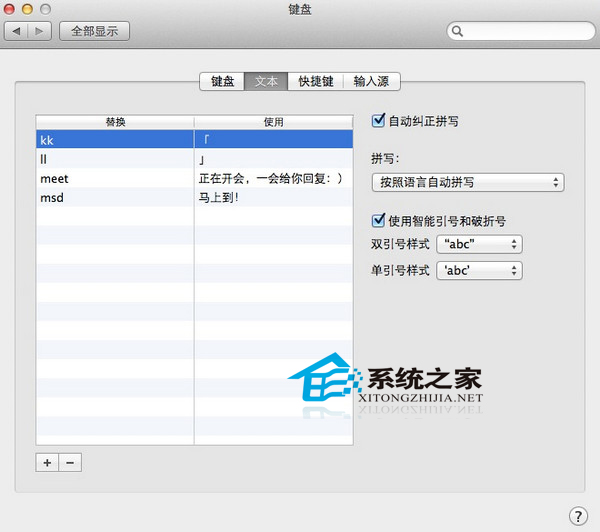Viewport: 600px width, 532px height.
Task: Minimize the window with the yellow button
Action: pos(27,9)
